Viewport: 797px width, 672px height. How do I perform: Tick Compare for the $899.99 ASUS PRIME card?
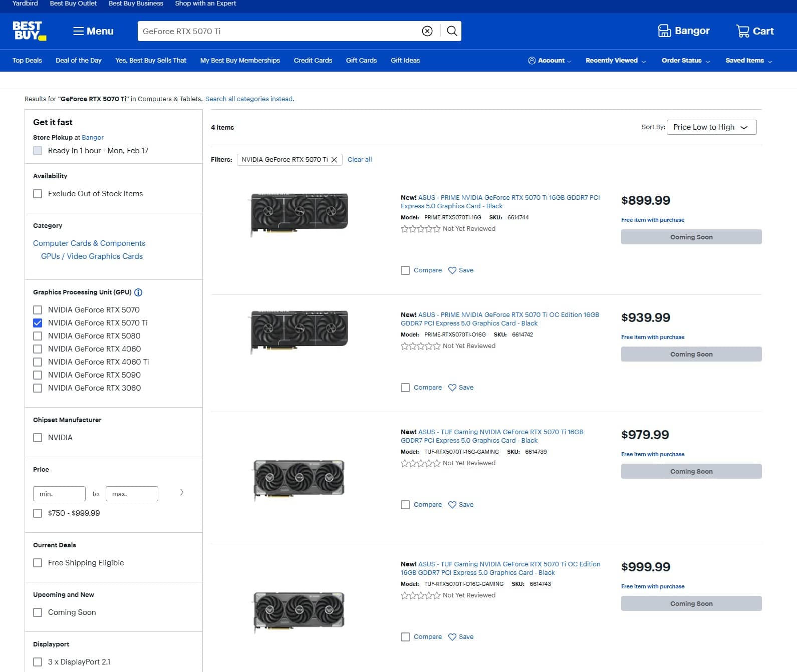click(405, 270)
